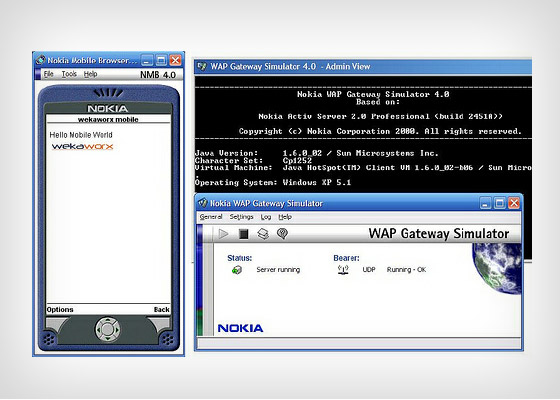Click the help balloon toolbar icon

(x=282, y=234)
